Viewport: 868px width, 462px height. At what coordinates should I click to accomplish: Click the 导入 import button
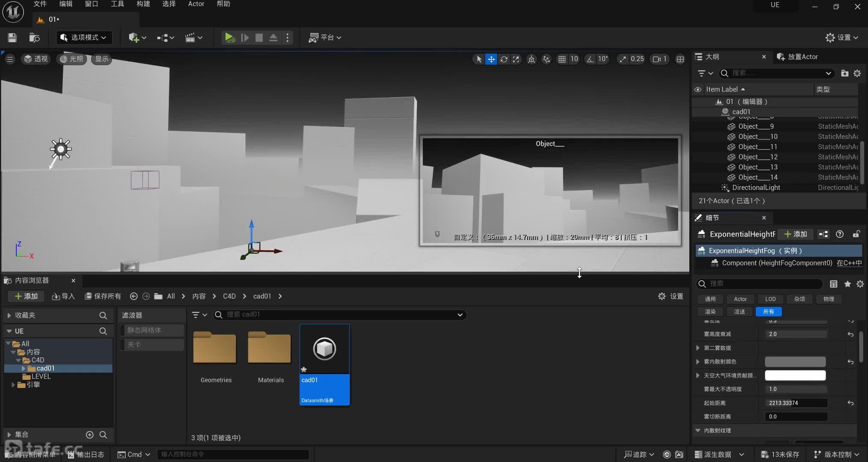(x=63, y=296)
